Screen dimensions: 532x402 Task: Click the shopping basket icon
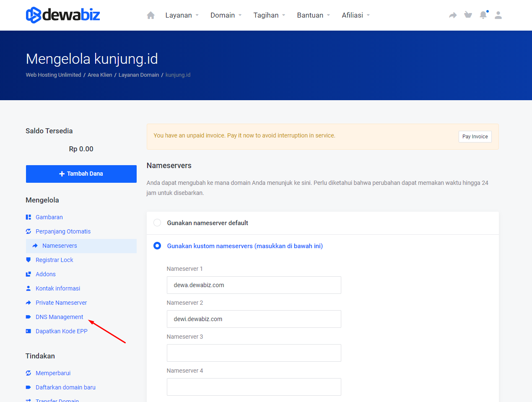468,15
